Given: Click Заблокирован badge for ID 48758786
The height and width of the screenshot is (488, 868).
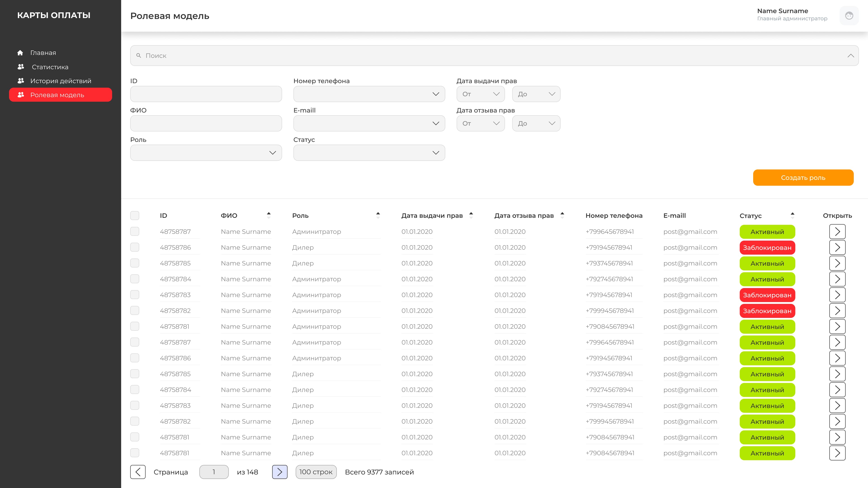Looking at the screenshot, I should pos(767,248).
